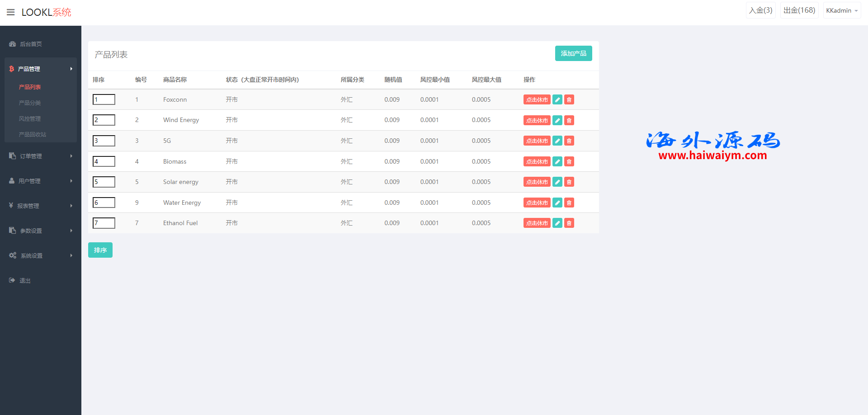Image resolution: width=868 pixels, height=415 pixels.
Task: Edit the 5G product via pencil icon
Action: pyautogui.click(x=557, y=141)
